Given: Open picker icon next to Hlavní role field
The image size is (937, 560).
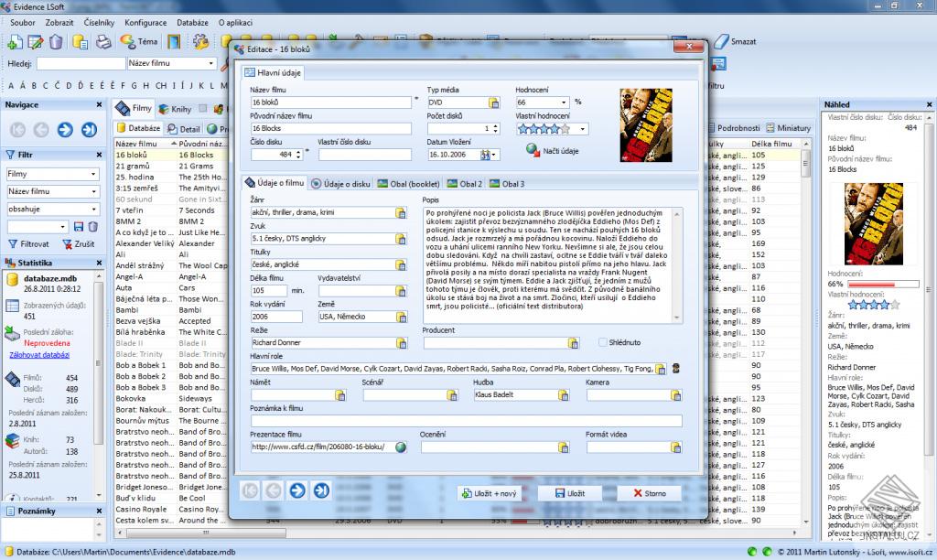Looking at the screenshot, I should click(x=661, y=369).
